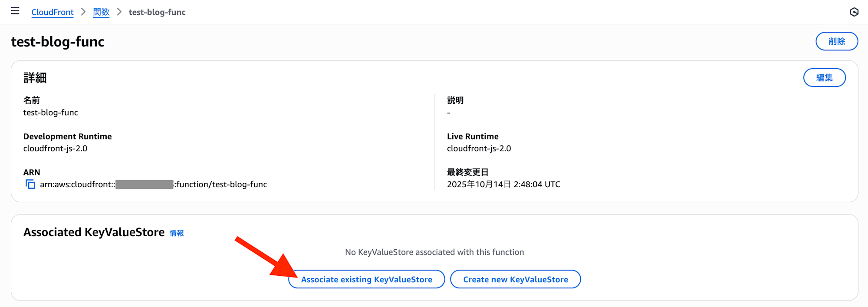The height and width of the screenshot is (307, 868).
Task: Click the 詳細 section heading
Action: [35, 78]
